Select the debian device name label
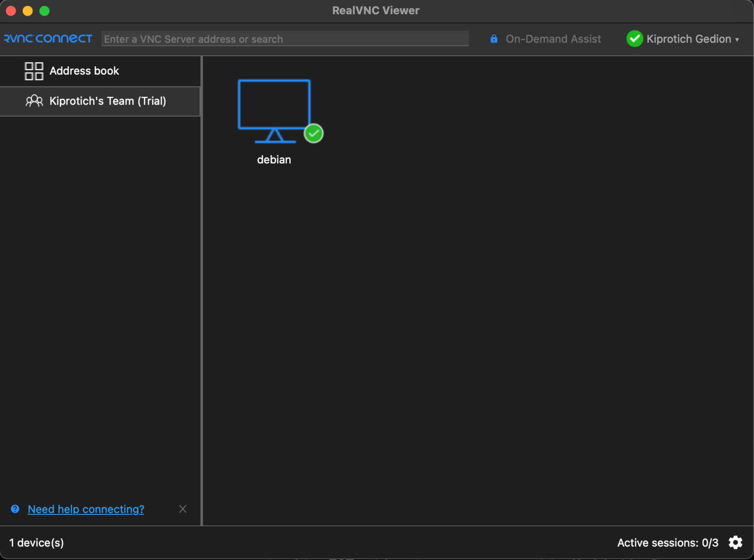Viewport: 754px width, 560px height. click(274, 159)
